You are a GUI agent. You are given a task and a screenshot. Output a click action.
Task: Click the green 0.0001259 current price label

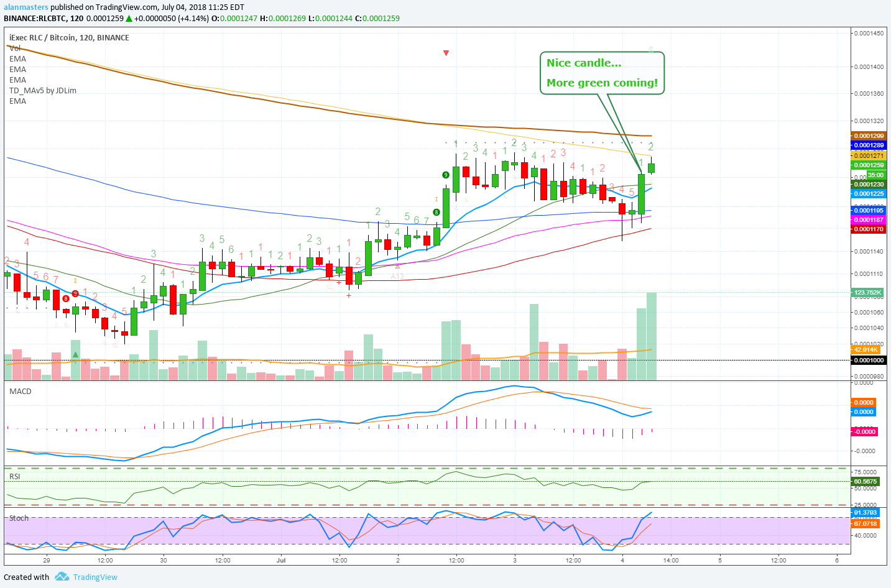[x=868, y=165]
